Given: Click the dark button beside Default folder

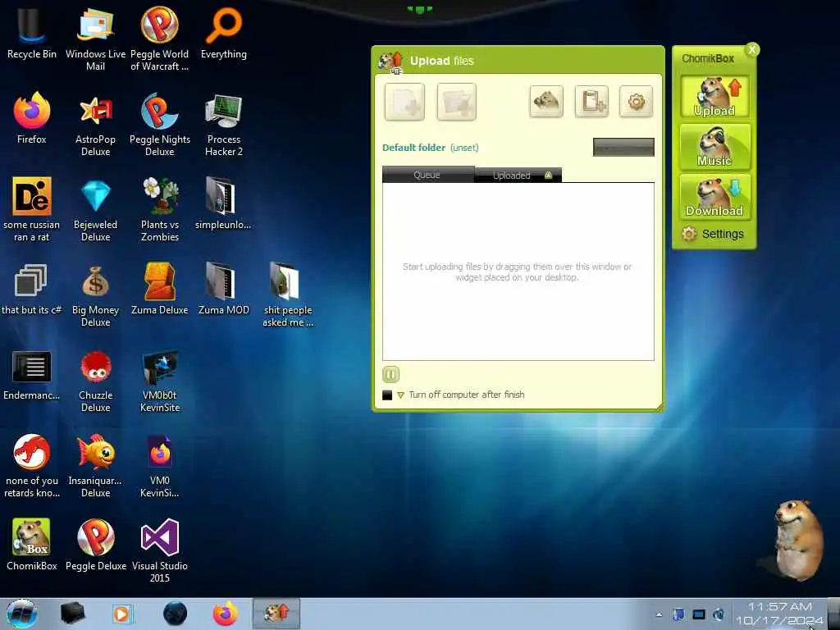Looking at the screenshot, I should [x=623, y=148].
